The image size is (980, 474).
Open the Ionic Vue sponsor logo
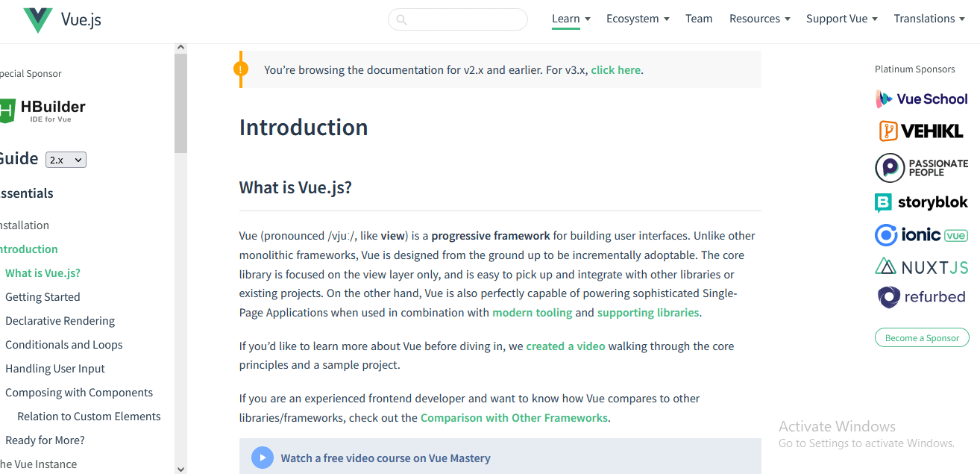921,235
